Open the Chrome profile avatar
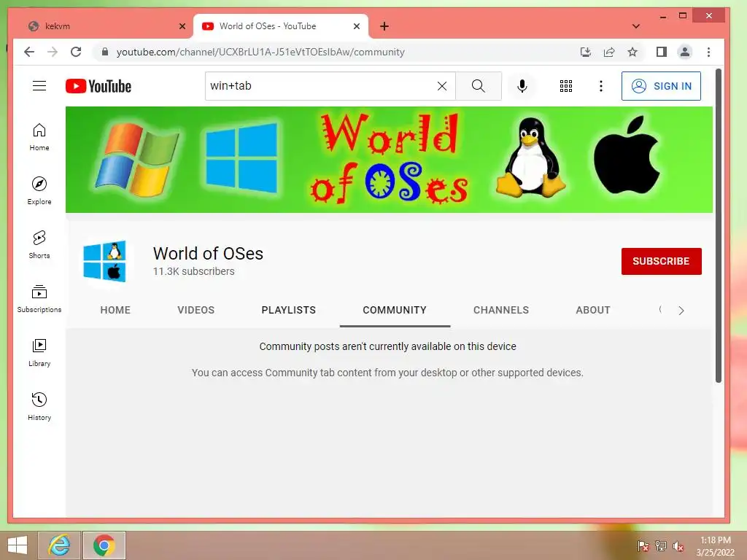 tap(684, 52)
